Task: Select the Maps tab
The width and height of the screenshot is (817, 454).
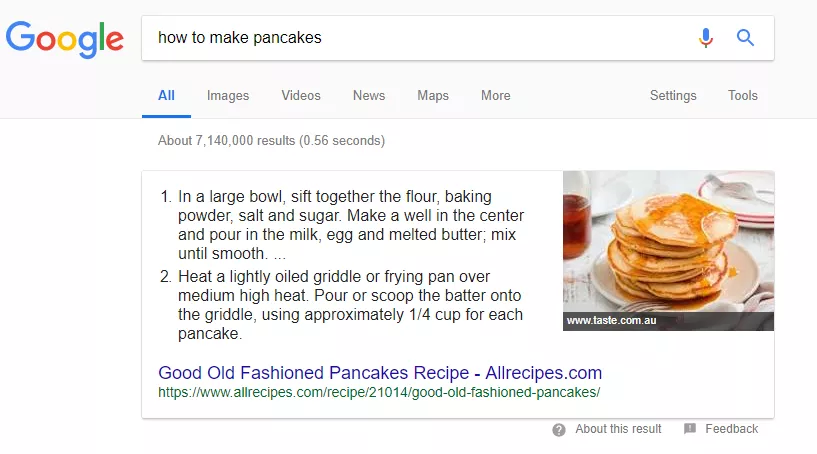Action: 433,96
